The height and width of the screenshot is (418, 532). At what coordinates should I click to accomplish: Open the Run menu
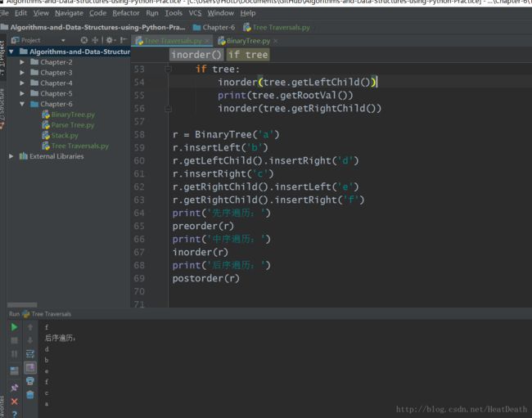point(152,13)
